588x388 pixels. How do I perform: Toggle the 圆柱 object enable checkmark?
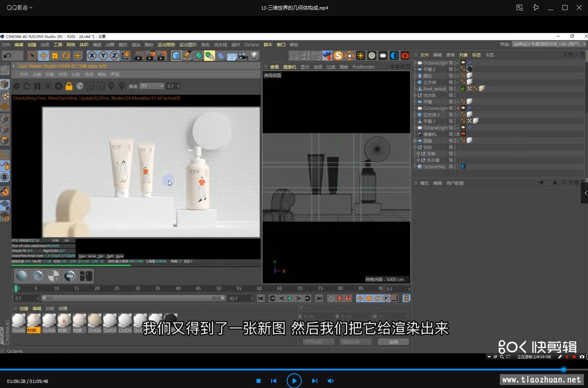coord(457,76)
